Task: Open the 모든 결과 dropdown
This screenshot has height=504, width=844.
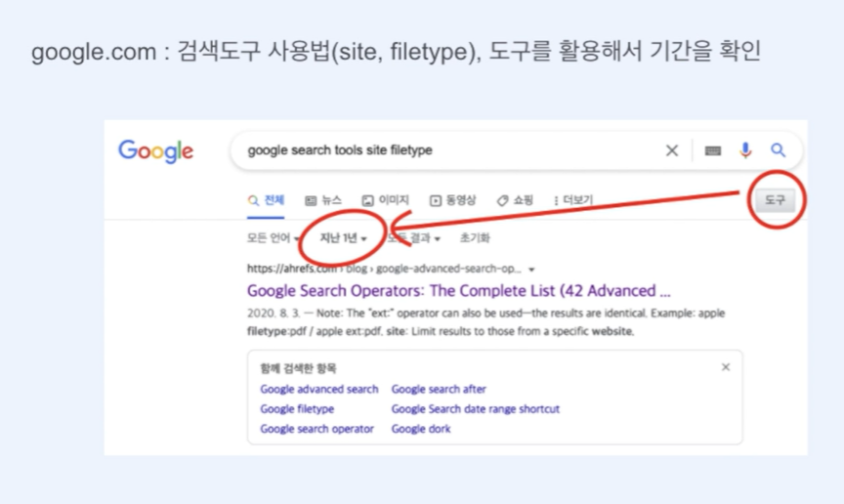Action: [413, 238]
